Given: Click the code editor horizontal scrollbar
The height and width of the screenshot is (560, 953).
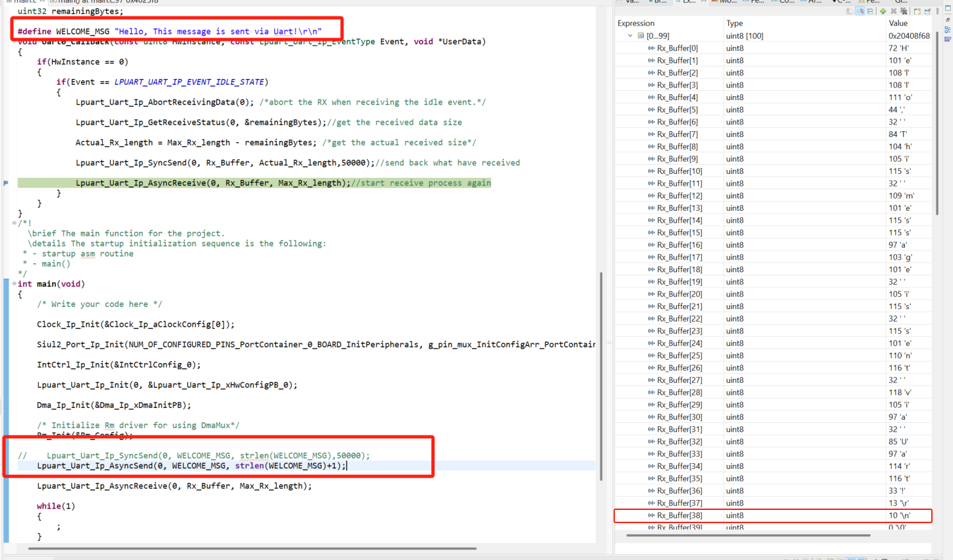Looking at the screenshot, I should [x=252, y=548].
